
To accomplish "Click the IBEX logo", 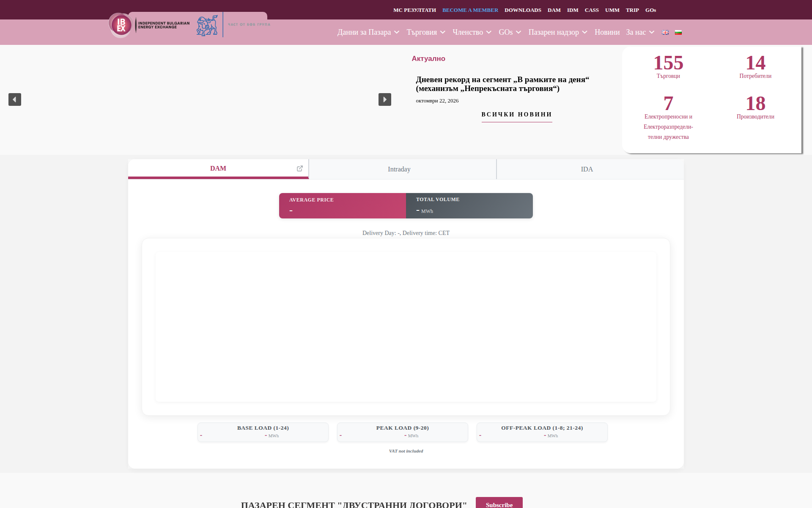I will pos(149,25).
